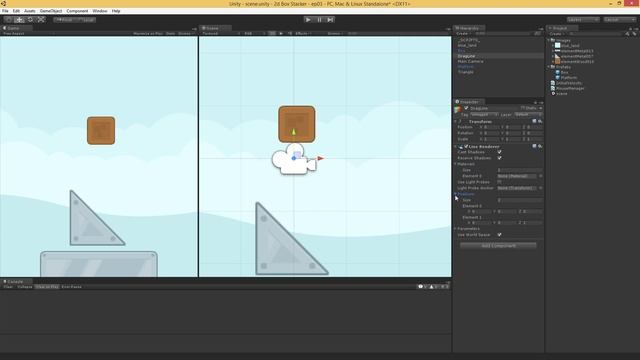Open the Edit menu
This screenshot has height=360, width=640.
tap(16, 11)
